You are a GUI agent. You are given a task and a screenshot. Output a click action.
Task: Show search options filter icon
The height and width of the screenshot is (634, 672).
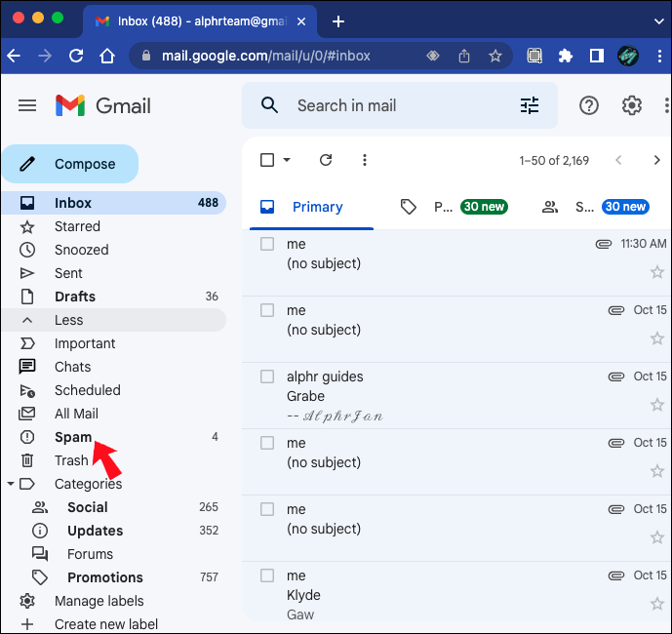530,105
